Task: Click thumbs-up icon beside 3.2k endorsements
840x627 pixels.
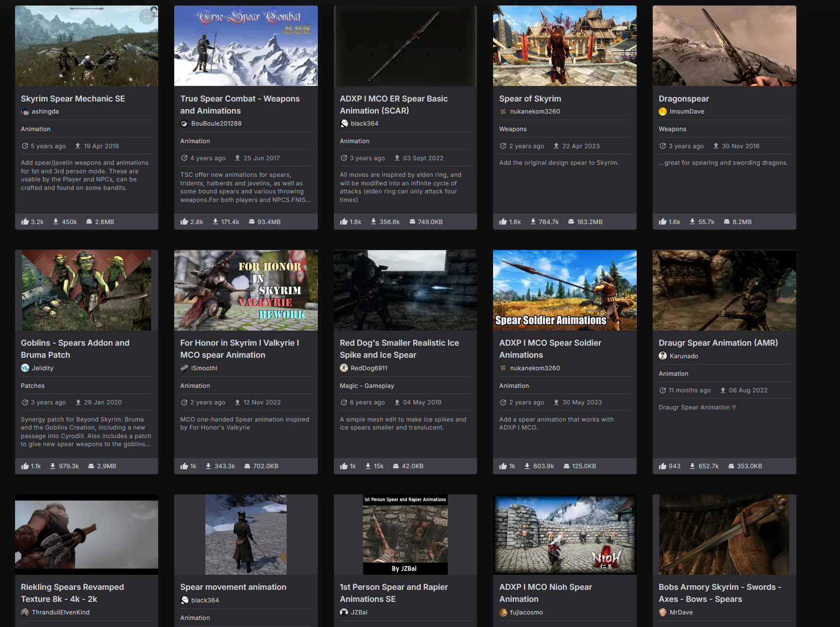Action: (25, 222)
